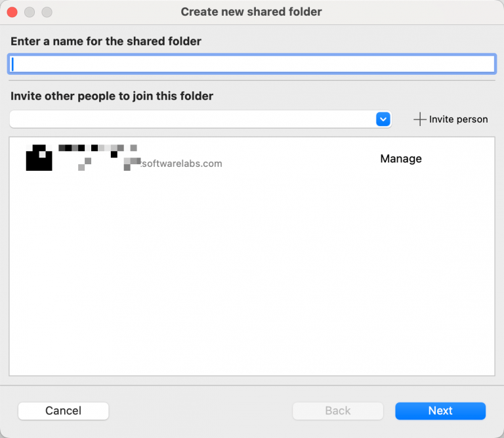Screen dimensions: 504x438
Task: Click the plus icon beside Invite person
Action: (419, 120)
